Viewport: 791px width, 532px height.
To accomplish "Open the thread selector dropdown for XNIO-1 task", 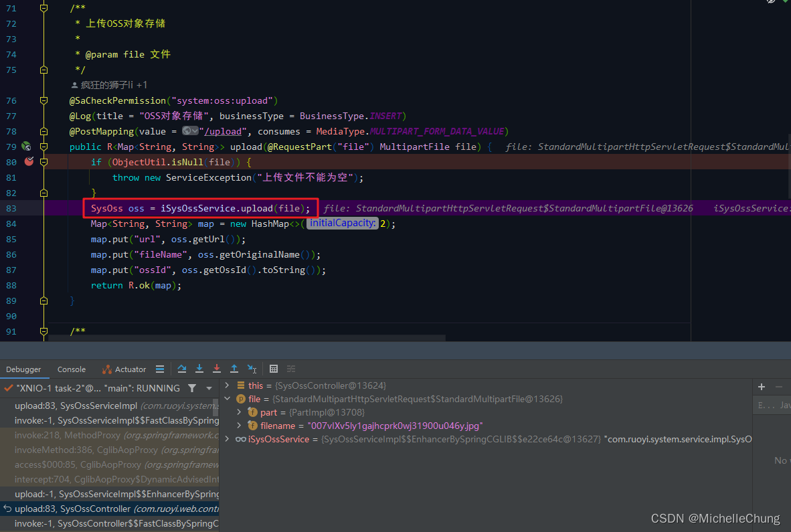I will [208, 387].
